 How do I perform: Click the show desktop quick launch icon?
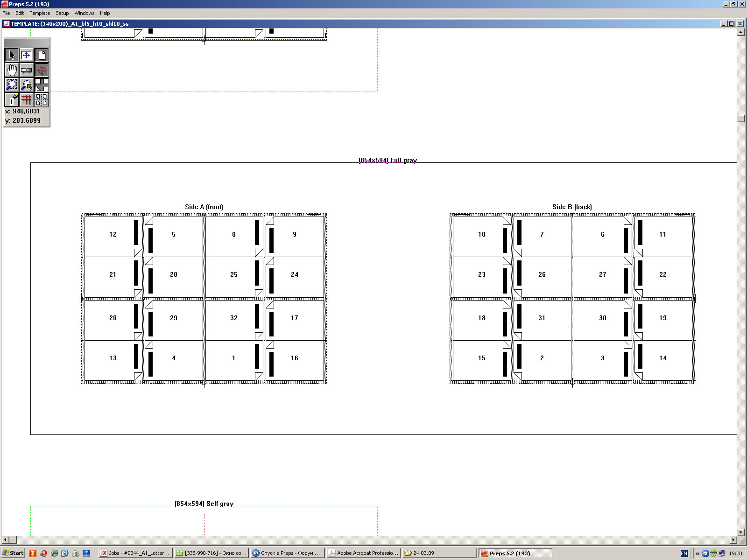[86, 553]
